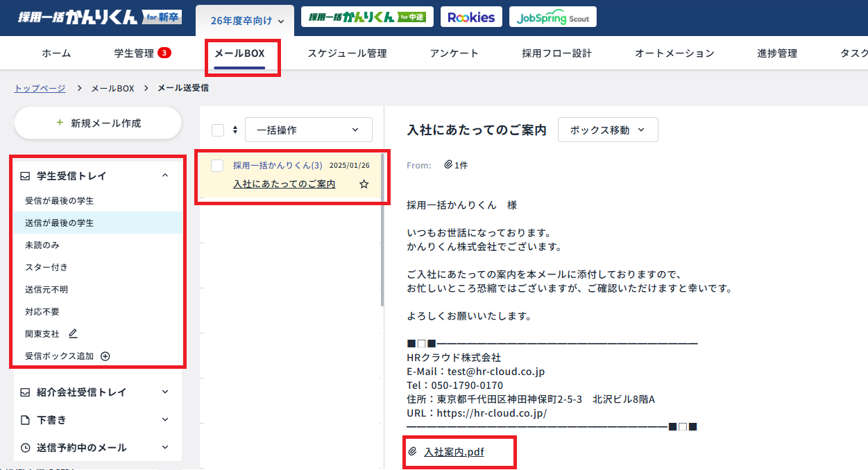This screenshot has height=470, width=868.
Task: Click the clock icon beside 送信予約中のメール
Action: pos(24,447)
